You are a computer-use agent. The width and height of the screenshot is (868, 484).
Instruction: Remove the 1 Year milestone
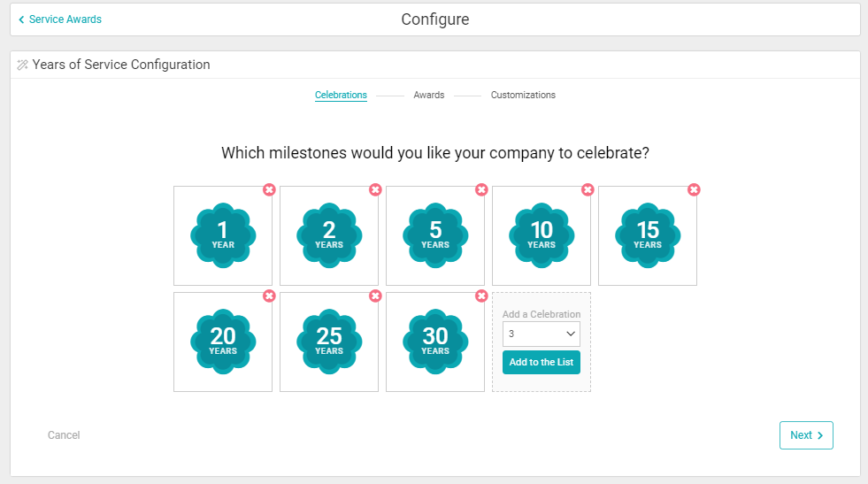coord(269,189)
